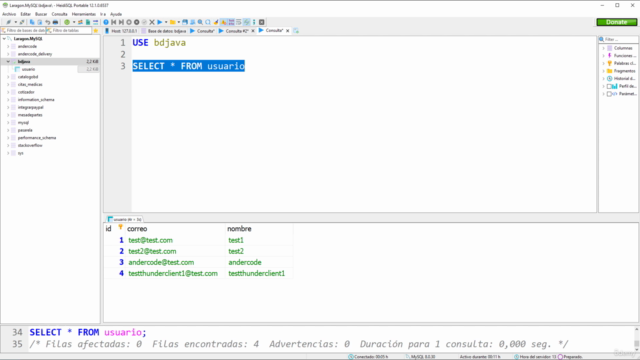Click the black square X icon ending the toolbar

coord(262,22)
